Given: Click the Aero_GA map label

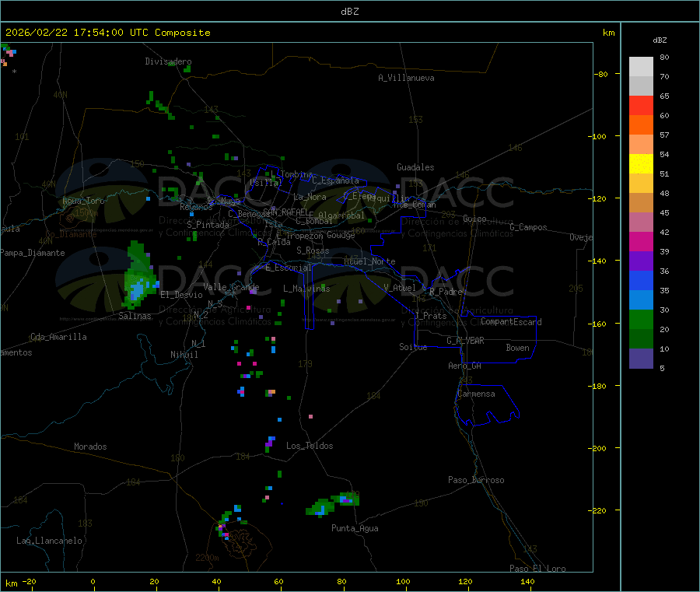Looking at the screenshot, I should 465,366.
